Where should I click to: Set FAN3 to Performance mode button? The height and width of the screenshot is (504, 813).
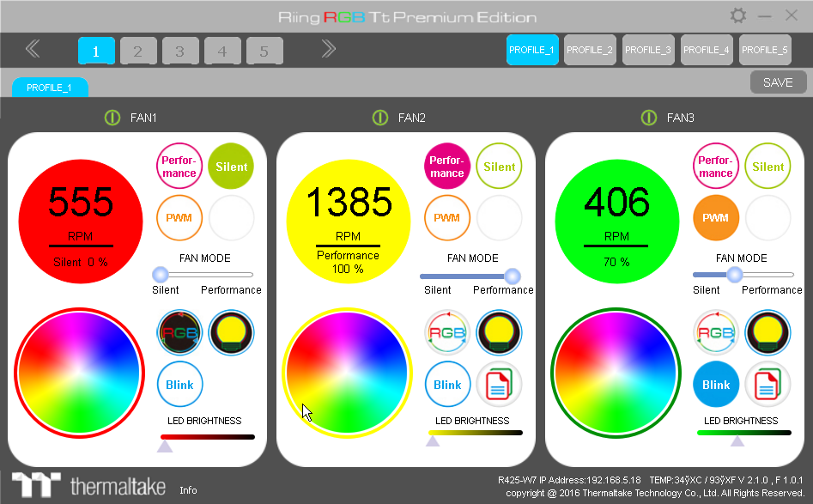coord(715,167)
